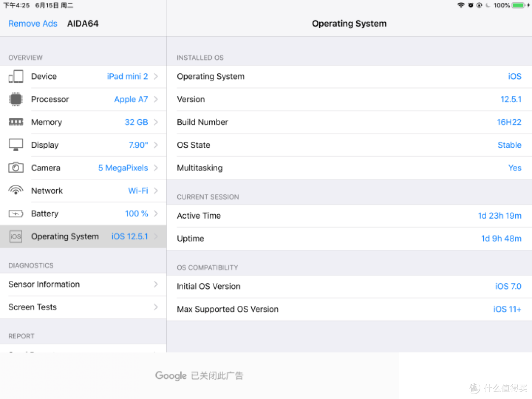Screen dimensions: 532x399
Task: Tap the Uptime label
Action: click(190, 239)
